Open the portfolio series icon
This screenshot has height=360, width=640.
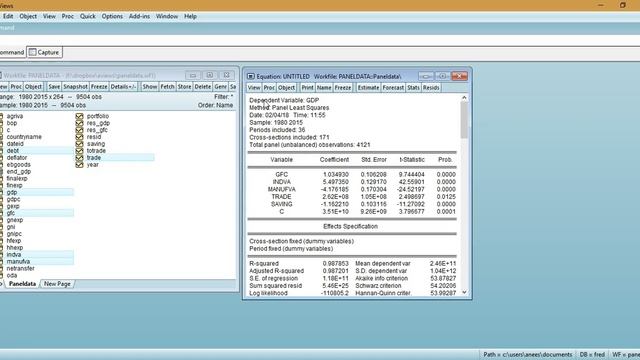pos(79,116)
